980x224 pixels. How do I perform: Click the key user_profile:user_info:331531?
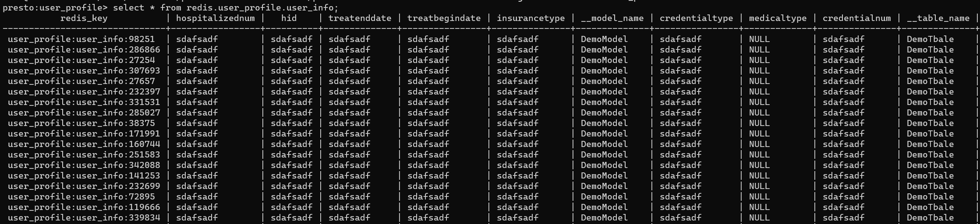point(84,102)
